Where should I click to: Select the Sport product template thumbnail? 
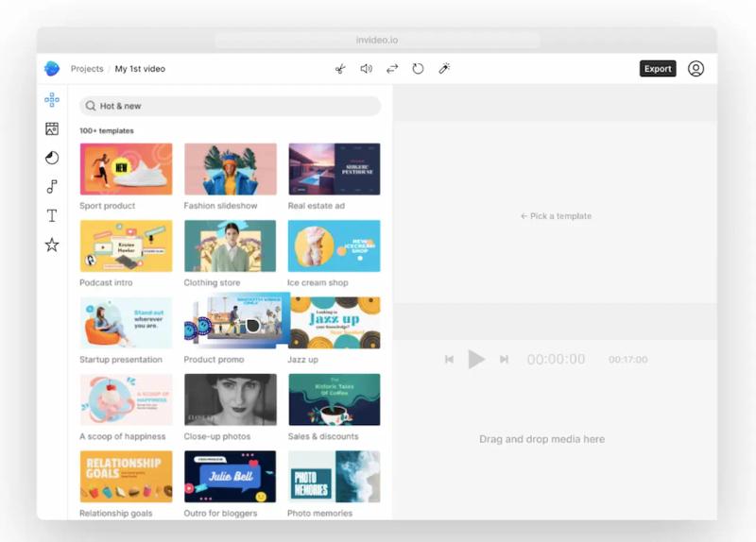[126, 169]
